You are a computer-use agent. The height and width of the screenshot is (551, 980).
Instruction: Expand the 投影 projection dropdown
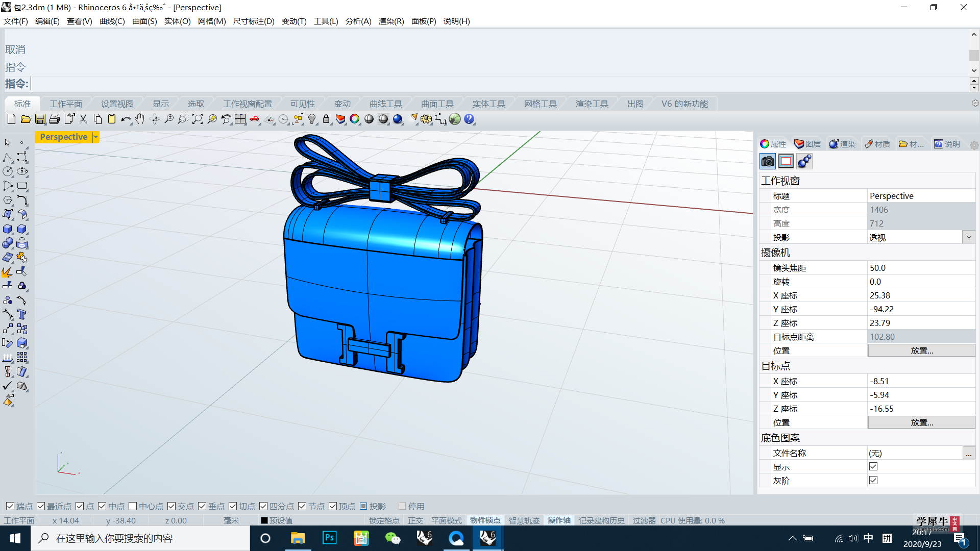969,237
